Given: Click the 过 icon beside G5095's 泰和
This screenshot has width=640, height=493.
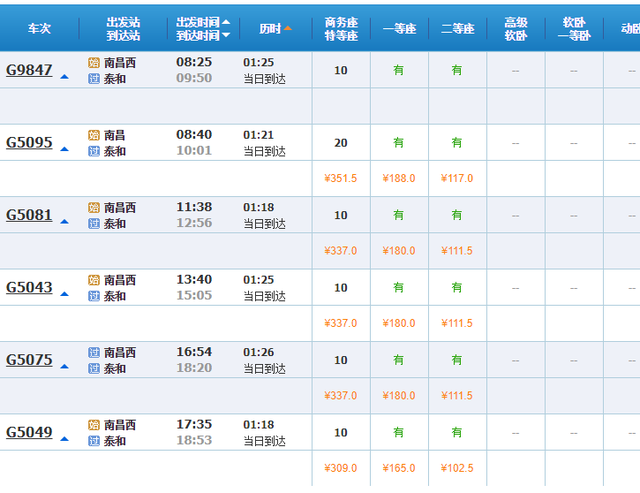Looking at the screenshot, I should [x=94, y=151].
